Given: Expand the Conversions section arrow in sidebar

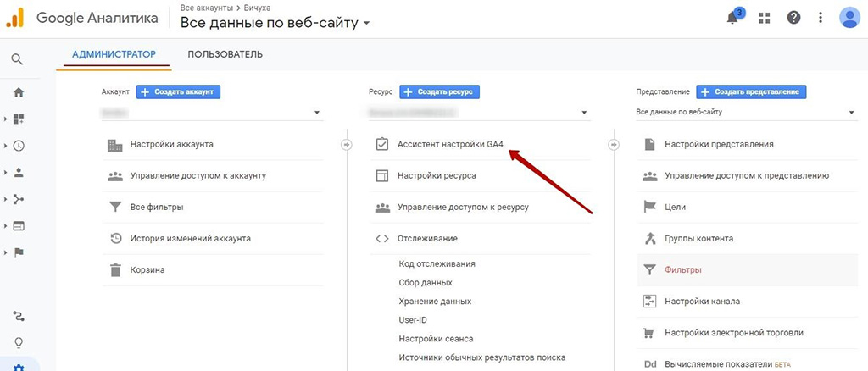Looking at the screenshot, I should 5,252.
